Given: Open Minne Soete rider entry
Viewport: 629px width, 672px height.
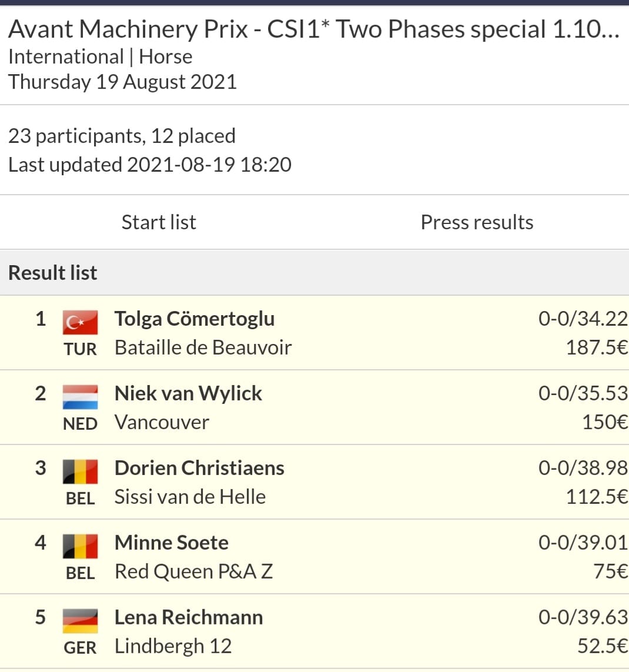Looking at the screenshot, I should click(172, 543).
